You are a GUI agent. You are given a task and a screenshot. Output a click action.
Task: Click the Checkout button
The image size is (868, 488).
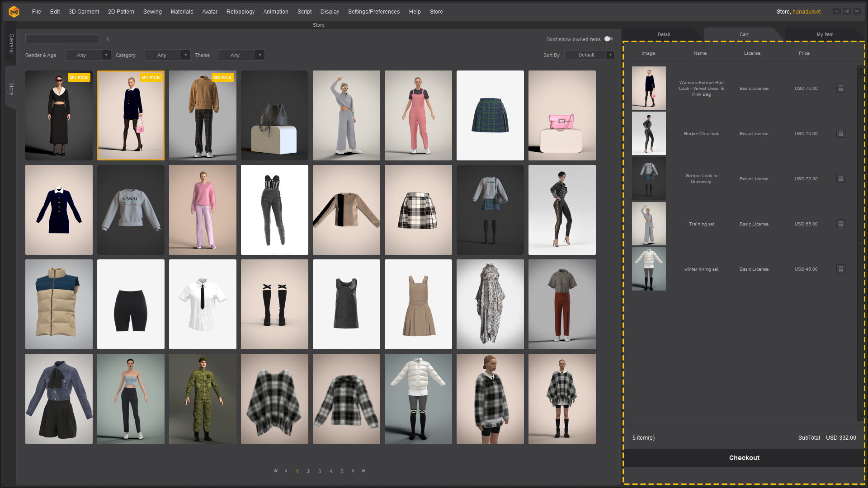pyautogui.click(x=744, y=458)
